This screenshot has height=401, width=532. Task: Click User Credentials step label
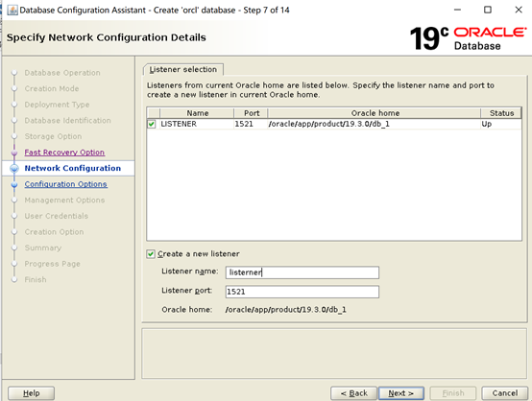pos(57,216)
